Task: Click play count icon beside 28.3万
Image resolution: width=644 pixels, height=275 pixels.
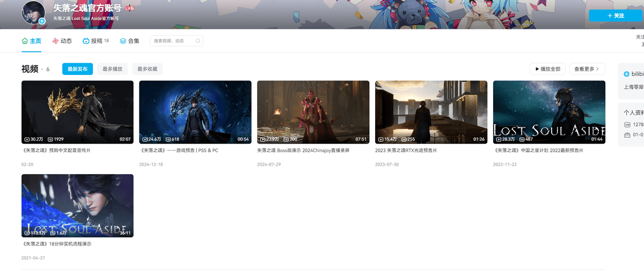Action: click(x=499, y=139)
